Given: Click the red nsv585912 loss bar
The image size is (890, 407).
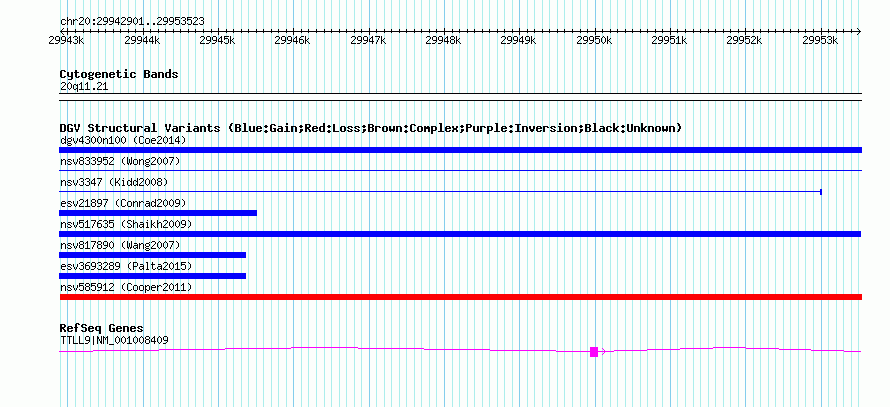Looking at the screenshot, I should click(460, 297).
